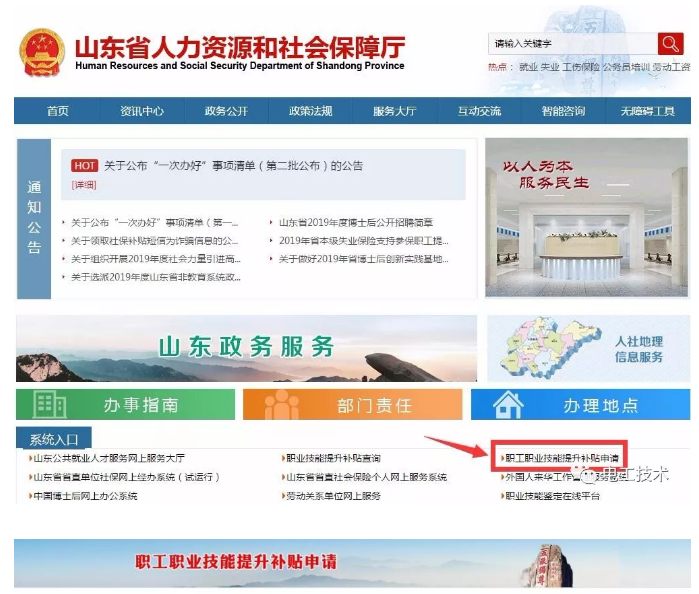Click the green 办事指南 button
Image resolution: width=699 pixels, height=594 pixels.
click(x=125, y=404)
